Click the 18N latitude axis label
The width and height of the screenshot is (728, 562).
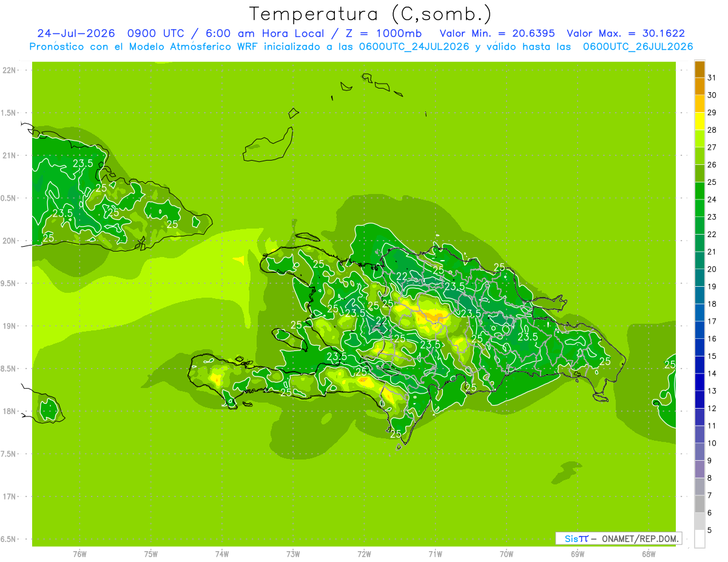(x=8, y=411)
